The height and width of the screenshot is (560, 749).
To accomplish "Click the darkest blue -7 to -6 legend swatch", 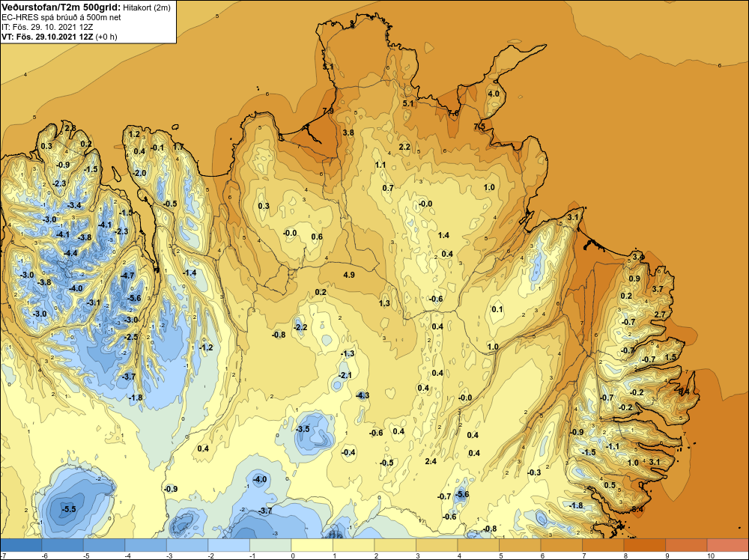I will [21, 545].
